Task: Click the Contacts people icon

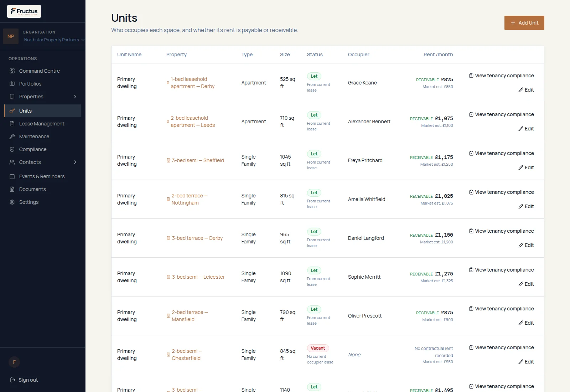Action: pos(12,162)
